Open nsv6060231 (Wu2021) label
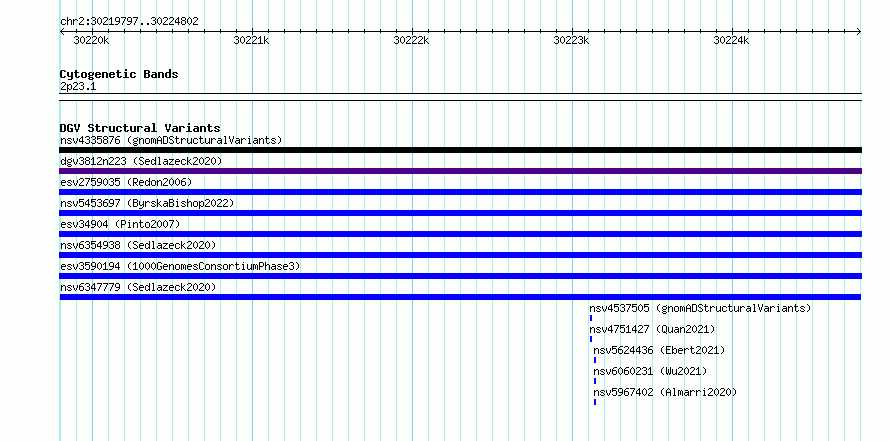 [x=650, y=371]
